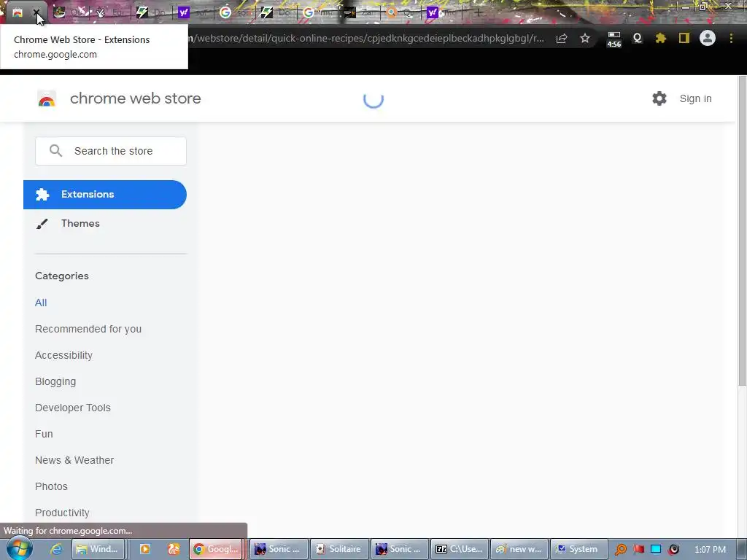Open the Solitaire taskbar button
Viewport: 747px width, 560px height.
tap(338, 549)
